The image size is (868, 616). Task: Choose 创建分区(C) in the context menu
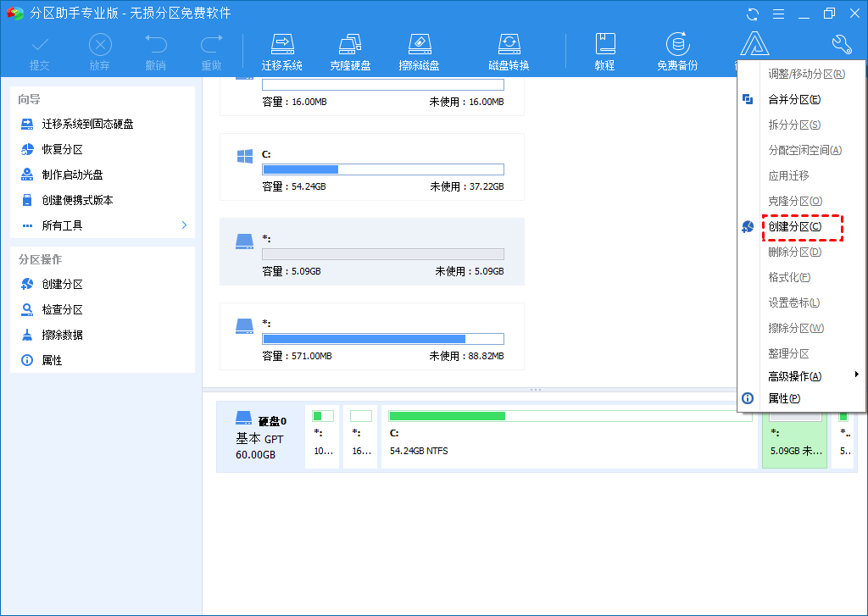pos(802,227)
